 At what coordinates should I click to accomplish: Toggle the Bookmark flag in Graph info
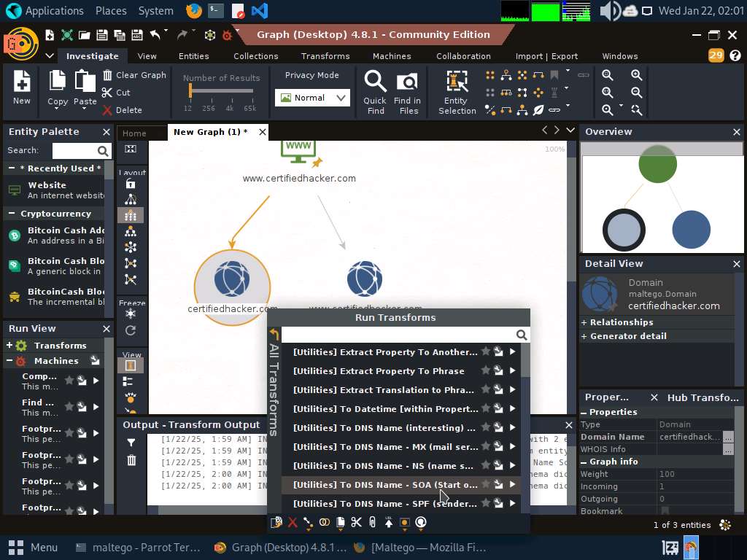pyautogui.click(x=665, y=510)
